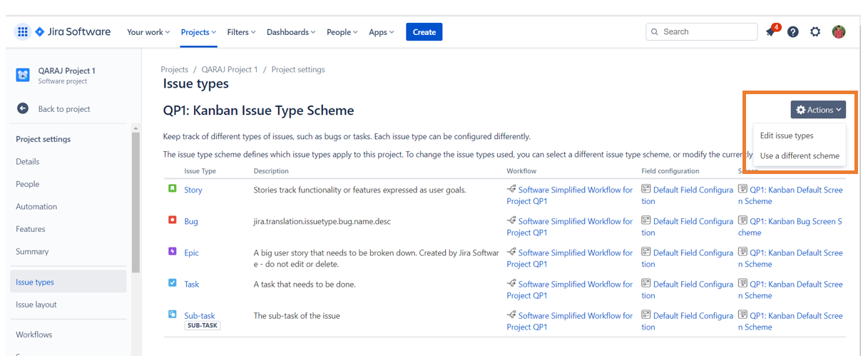Click field configuration icon in Story row

646,189
